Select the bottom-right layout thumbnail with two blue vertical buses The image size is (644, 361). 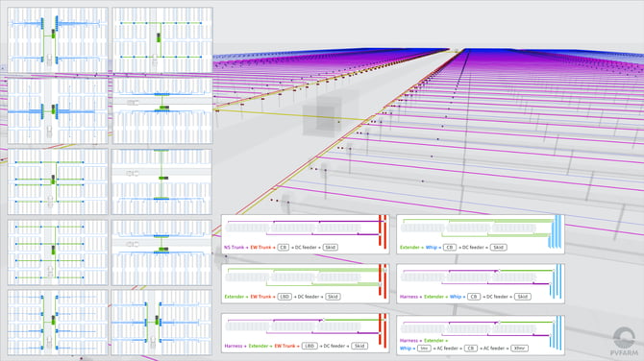point(161,323)
